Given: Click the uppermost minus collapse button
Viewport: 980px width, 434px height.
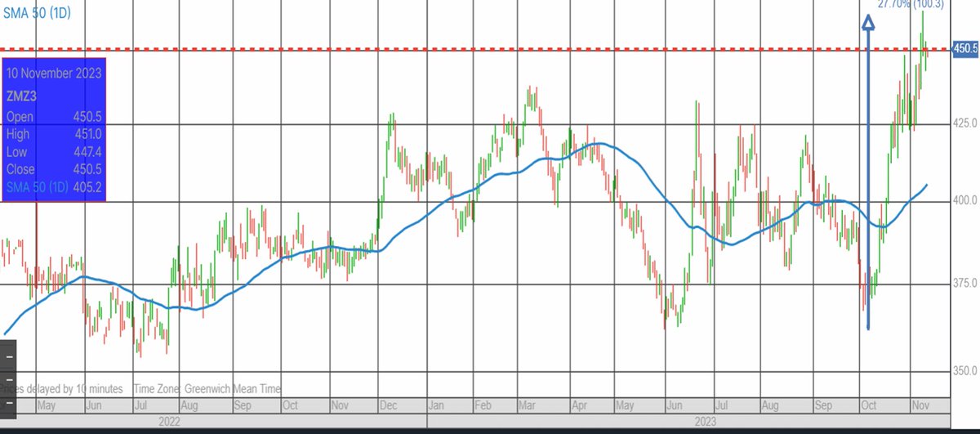Looking at the screenshot, I should (7, 358).
